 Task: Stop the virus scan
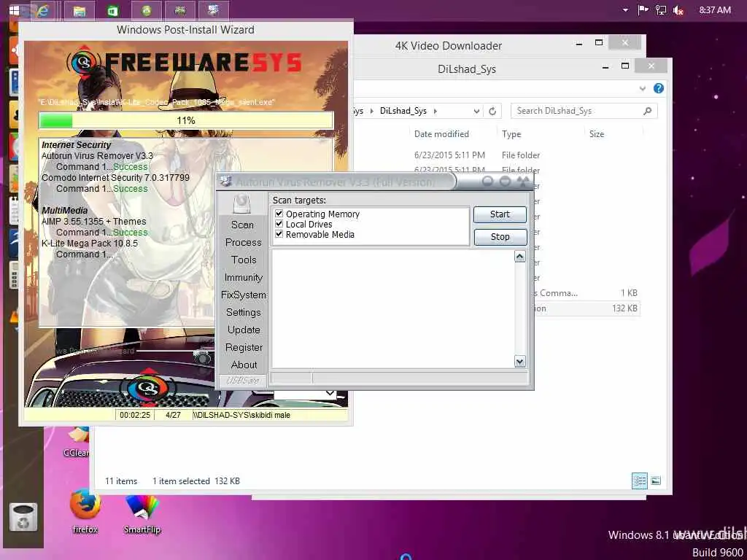point(500,237)
